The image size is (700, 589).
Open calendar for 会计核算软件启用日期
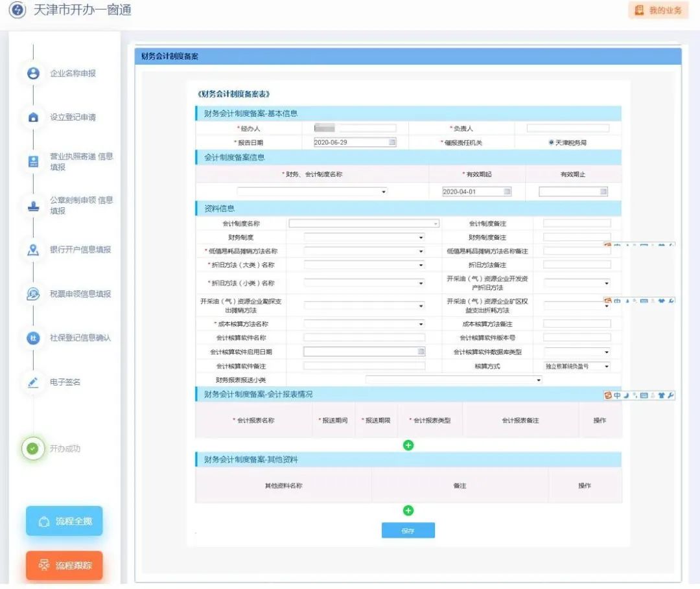click(421, 352)
